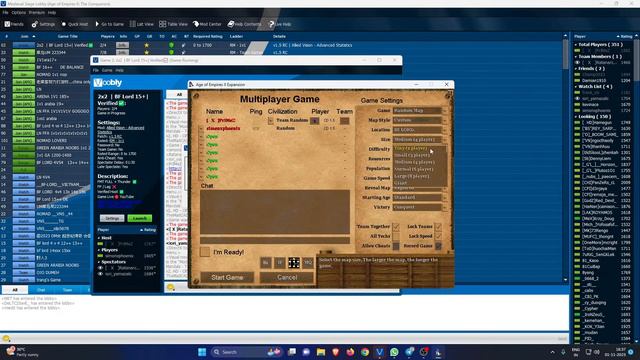Screen dimensions: 640x360
Task: Toggle the eye icon for the spectator ion_yamasaki
Action: [x=100, y=274]
